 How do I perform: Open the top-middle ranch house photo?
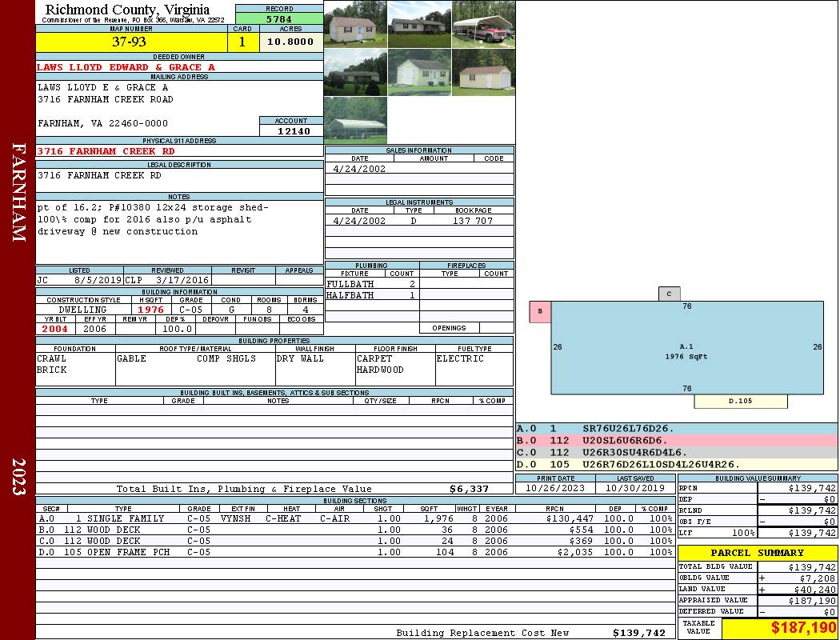[419, 24]
